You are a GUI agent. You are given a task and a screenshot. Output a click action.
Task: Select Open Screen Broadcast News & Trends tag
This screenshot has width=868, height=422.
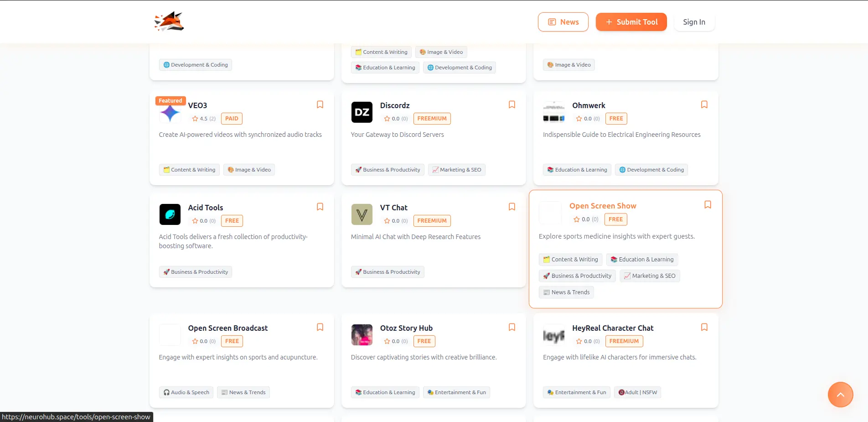pyautogui.click(x=243, y=392)
